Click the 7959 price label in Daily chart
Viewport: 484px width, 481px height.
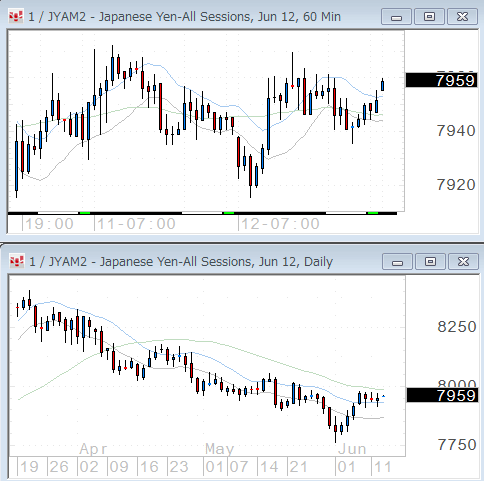(x=442, y=395)
